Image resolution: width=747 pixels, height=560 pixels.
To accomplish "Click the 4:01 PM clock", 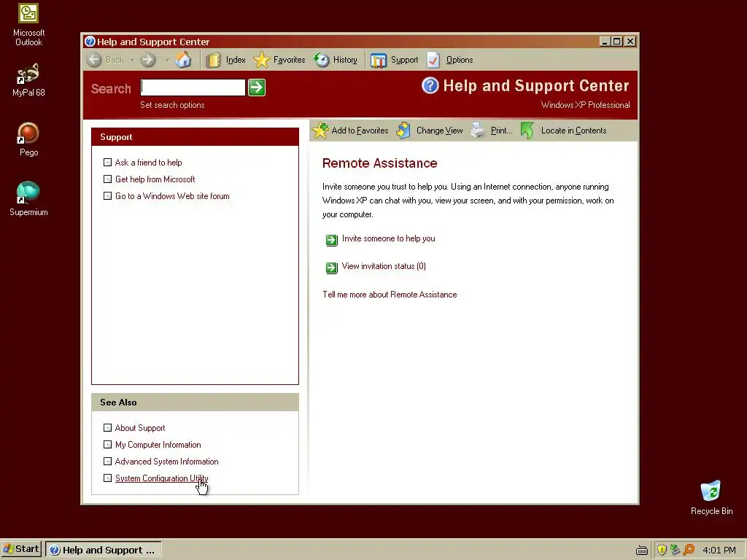I will click(x=719, y=550).
